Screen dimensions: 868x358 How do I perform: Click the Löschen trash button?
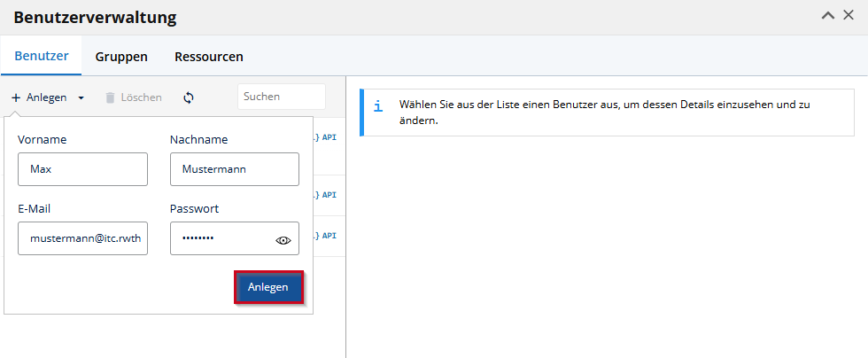pyautogui.click(x=134, y=97)
